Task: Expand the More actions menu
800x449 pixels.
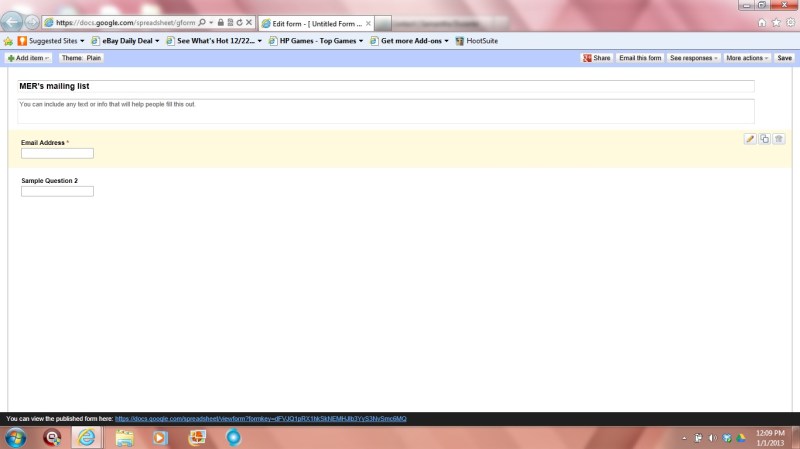Action: [x=747, y=58]
